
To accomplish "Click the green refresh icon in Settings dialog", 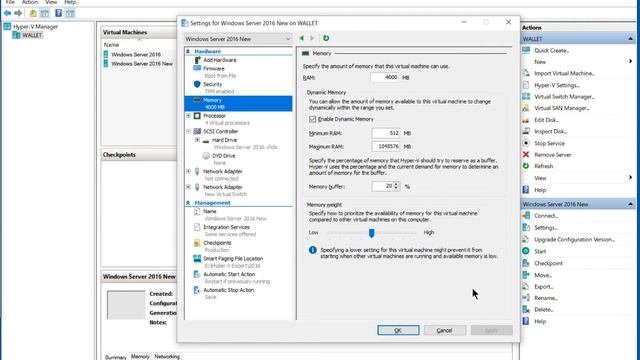I will pyautogui.click(x=326, y=38).
